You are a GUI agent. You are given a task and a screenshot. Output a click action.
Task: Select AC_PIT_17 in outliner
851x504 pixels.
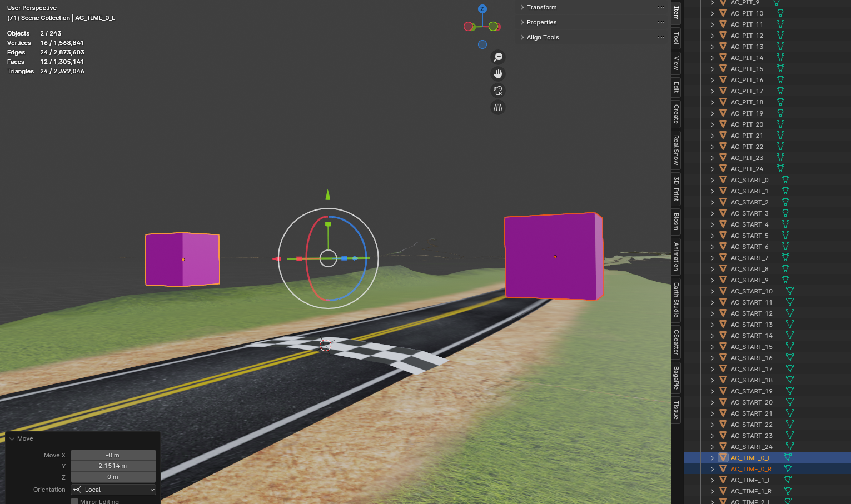[x=747, y=91]
